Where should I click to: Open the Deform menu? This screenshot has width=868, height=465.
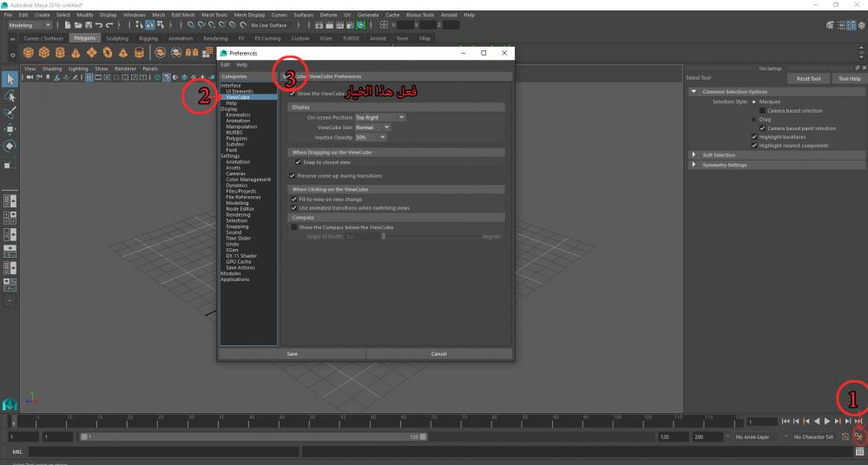(x=328, y=15)
